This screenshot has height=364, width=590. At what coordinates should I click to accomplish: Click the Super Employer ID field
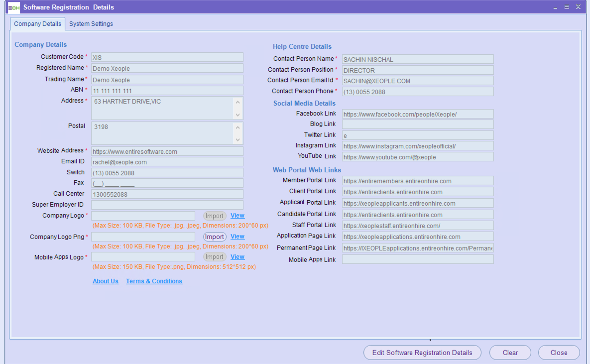tap(167, 205)
